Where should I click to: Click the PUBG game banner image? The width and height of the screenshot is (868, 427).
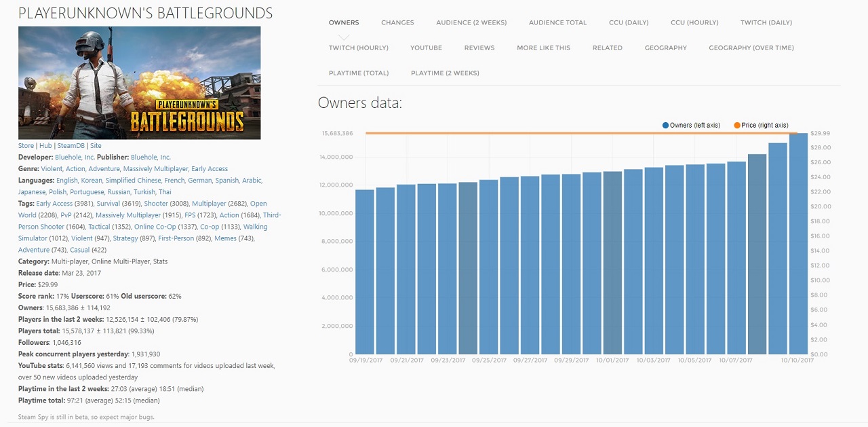[x=139, y=83]
